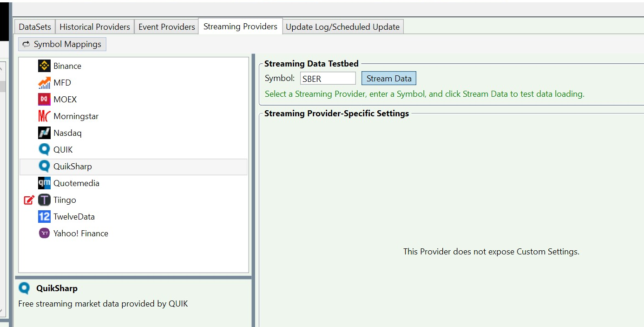Click the Stream Data button
This screenshot has width=644, height=327.
[x=389, y=79]
